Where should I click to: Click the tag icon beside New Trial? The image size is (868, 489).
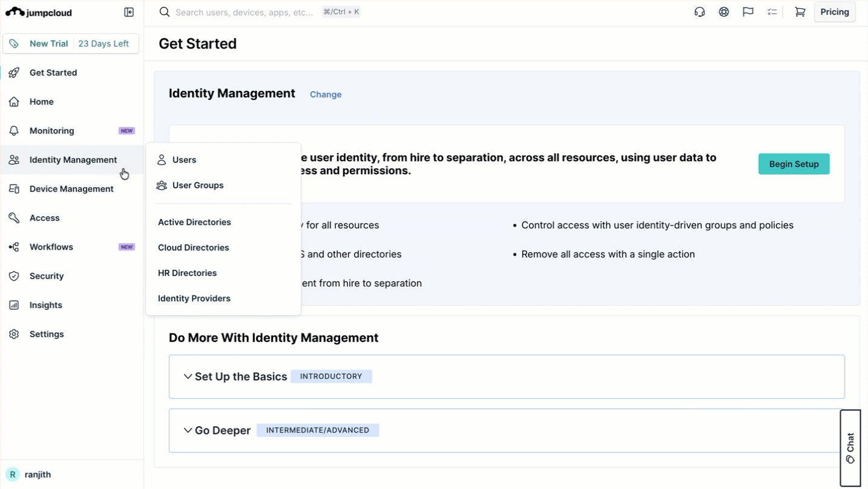click(x=14, y=44)
